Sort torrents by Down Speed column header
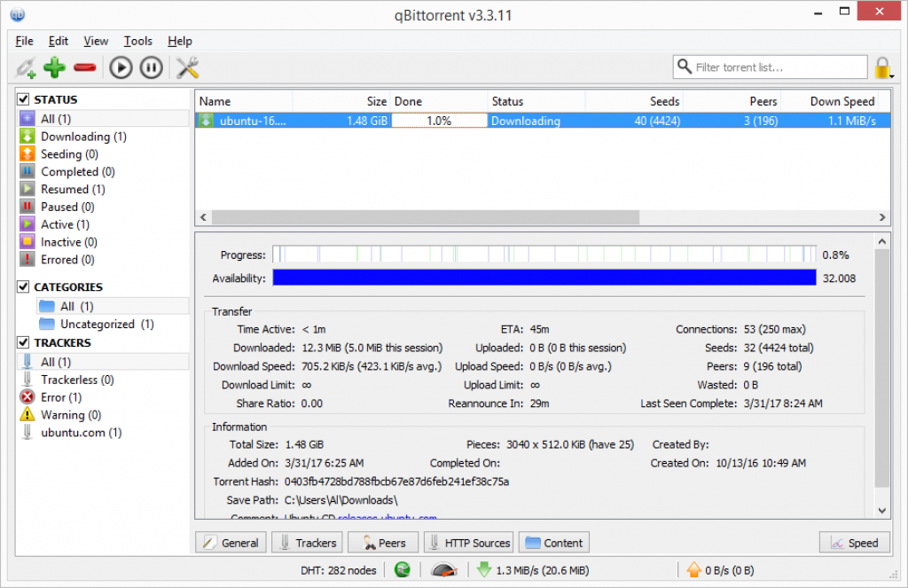The image size is (908, 588). coord(829,101)
